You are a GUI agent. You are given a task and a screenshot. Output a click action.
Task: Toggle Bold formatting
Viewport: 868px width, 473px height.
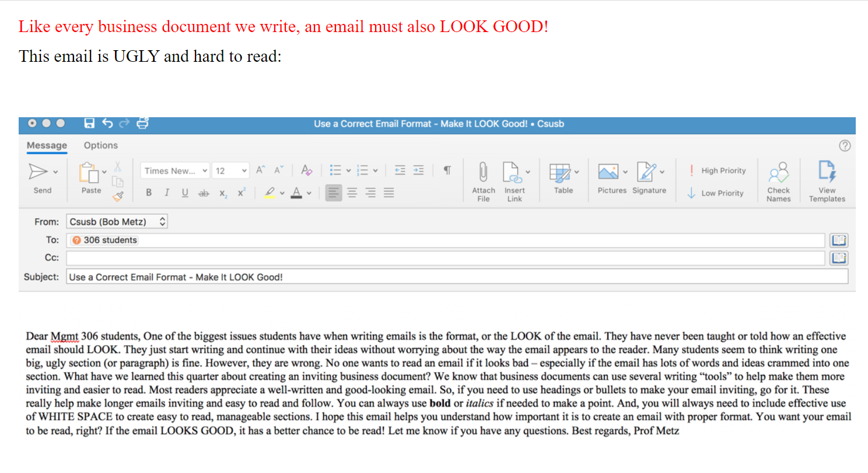pyautogui.click(x=149, y=193)
